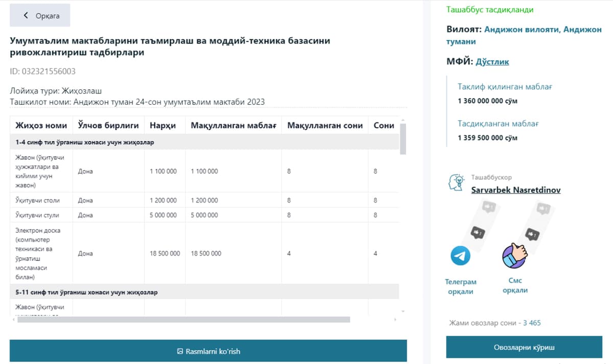Select the Жиҳоз номи column header
Image resolution: width=613 pixels, height=364 pixels.
click(41, 126)
